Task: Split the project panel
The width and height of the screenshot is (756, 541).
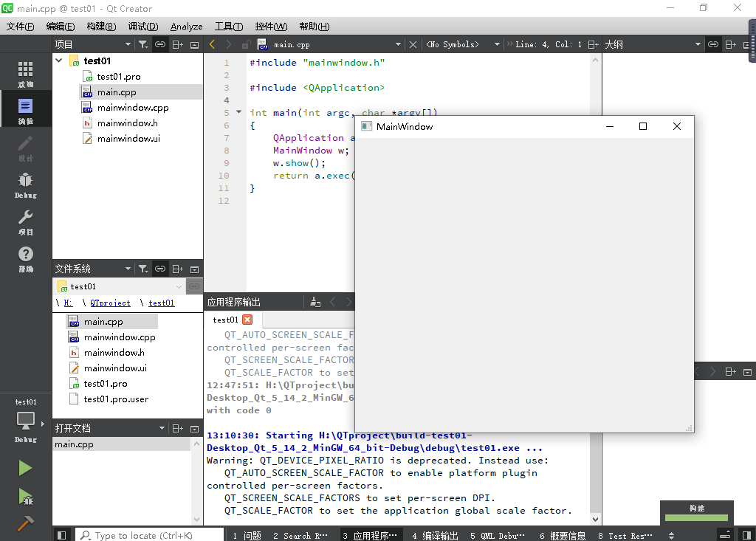Action: (177, 44)
